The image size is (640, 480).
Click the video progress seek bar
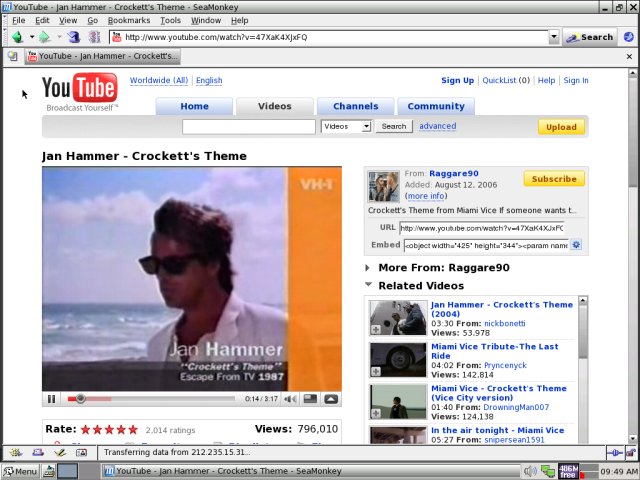point(151,399)
